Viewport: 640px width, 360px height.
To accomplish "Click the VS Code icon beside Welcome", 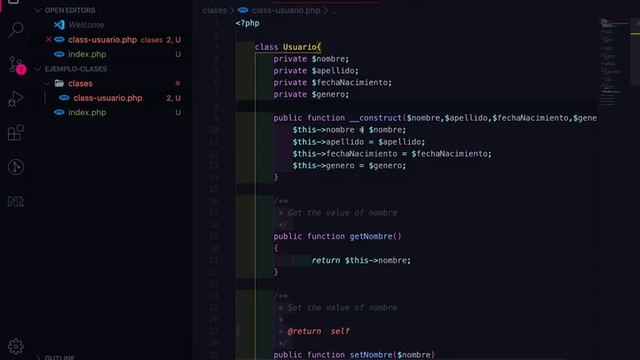I will click(59, 25).
